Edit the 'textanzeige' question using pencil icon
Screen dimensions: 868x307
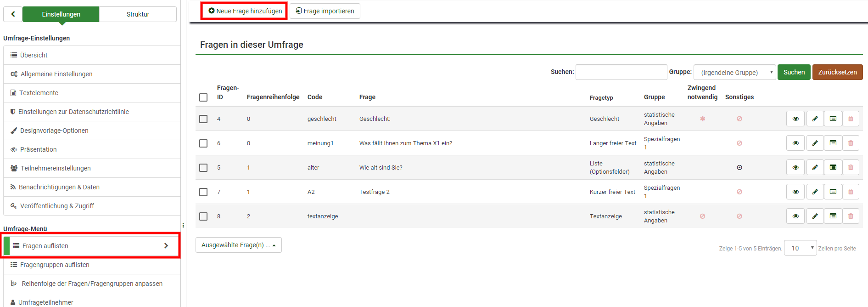click(814, 216)
